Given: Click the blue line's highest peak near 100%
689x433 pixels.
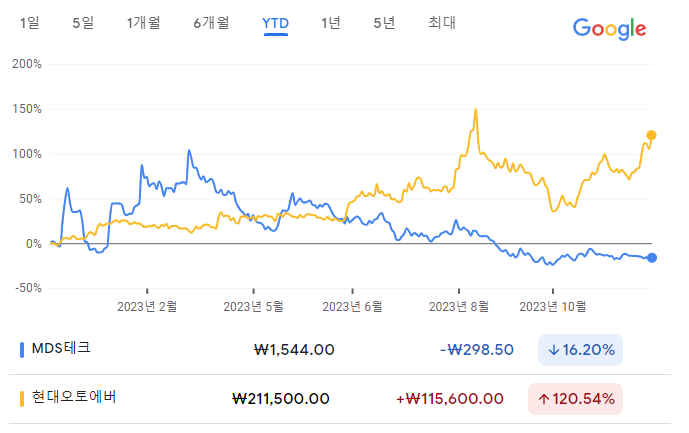Looking at the screenshot, I should click(x=189, y=151).
